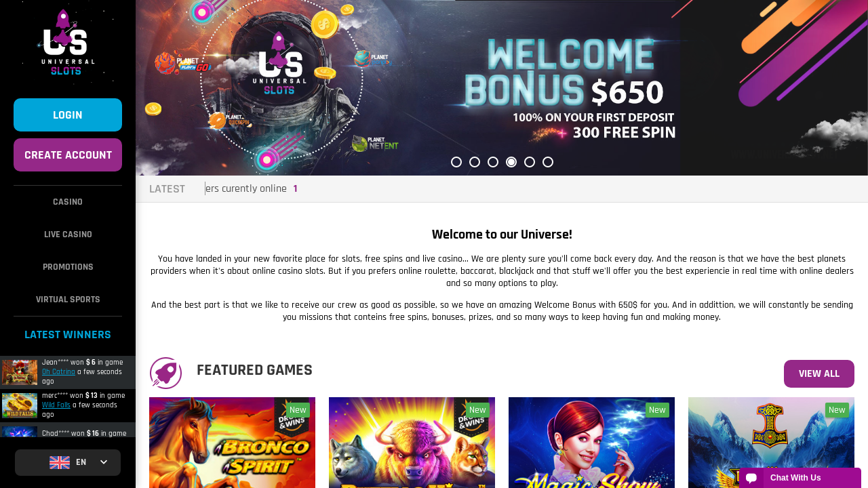The image size is (868, 488).
Task: Click the rocket icon beside Featured Games
Action: (x=165, y=373)
